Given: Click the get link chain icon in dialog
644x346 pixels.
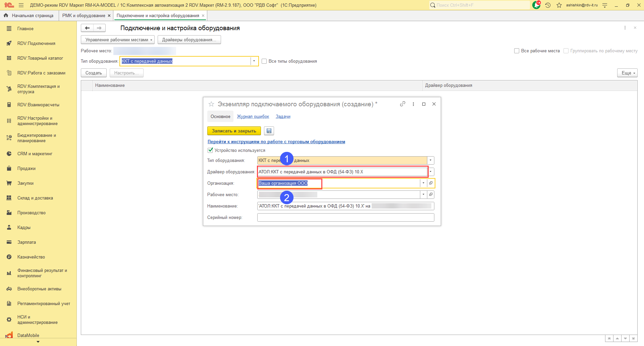Looking at the screenshot, I should (402, 104).
